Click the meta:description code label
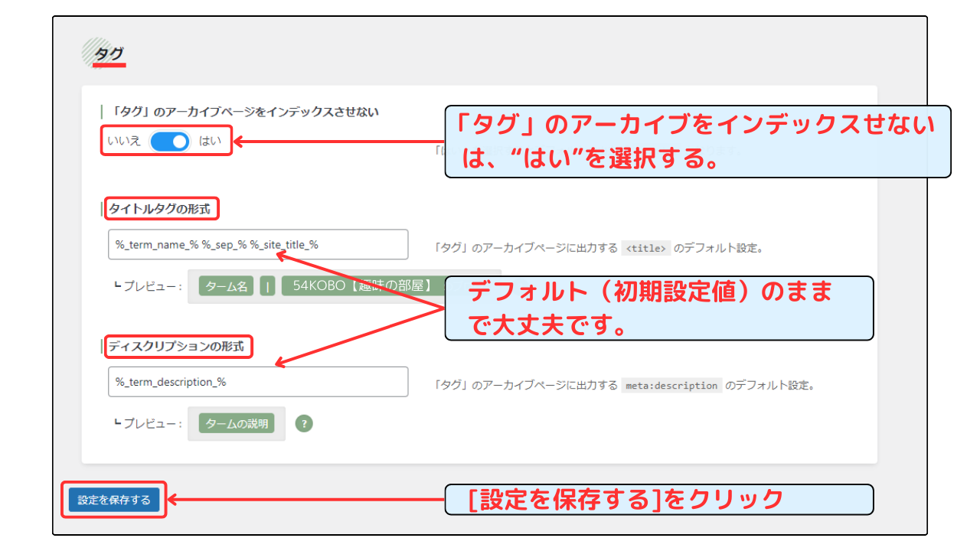 (671, 386)
